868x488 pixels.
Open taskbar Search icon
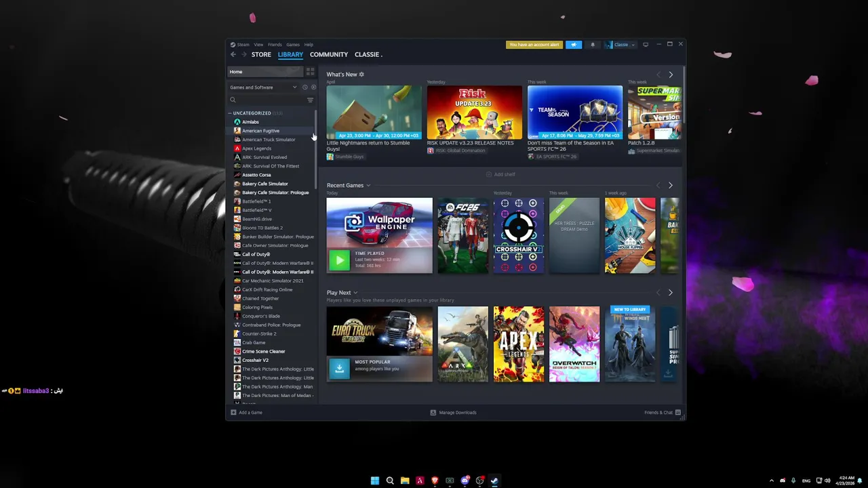click(390, 481)
